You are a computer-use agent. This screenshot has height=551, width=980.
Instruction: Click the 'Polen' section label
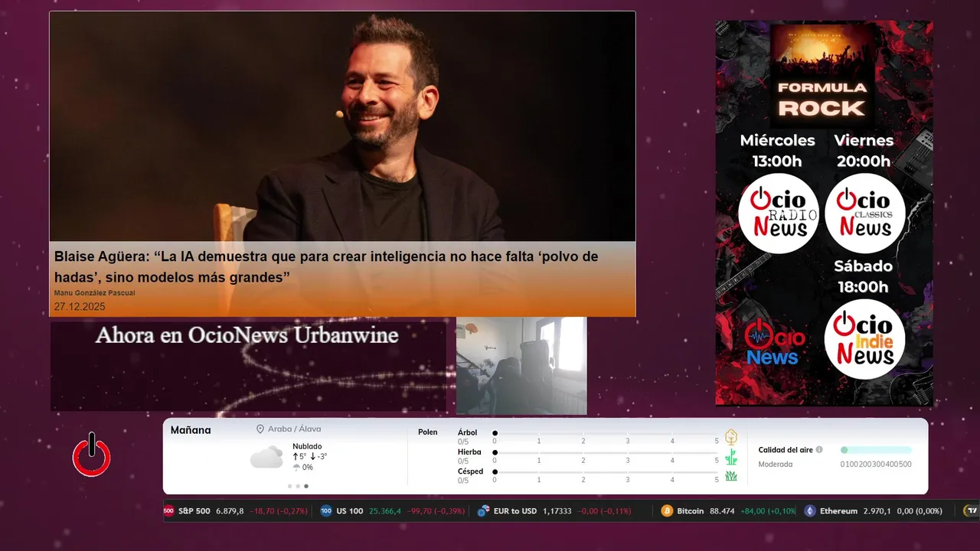428,432
